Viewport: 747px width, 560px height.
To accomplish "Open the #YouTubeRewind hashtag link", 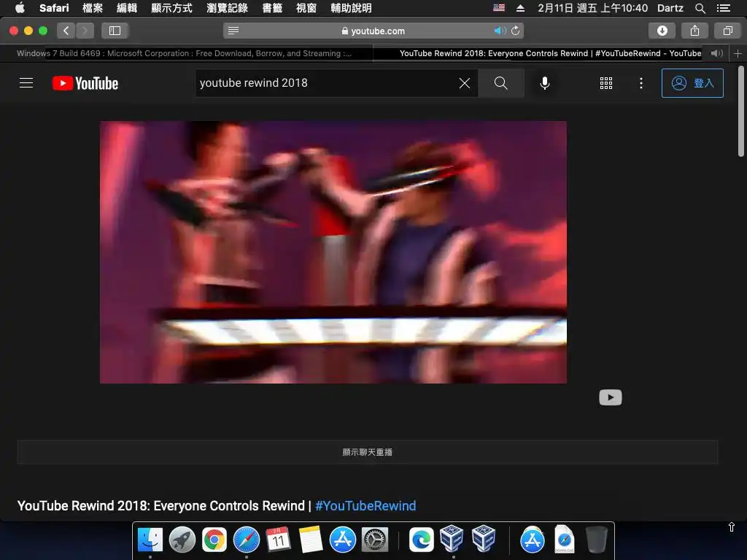I will click(365, 506).
